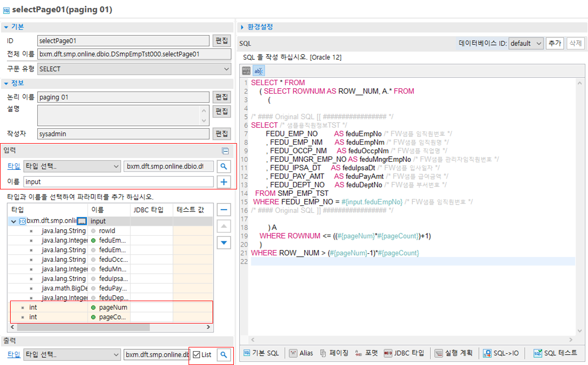Toggle the List checkbox in output section
The image size is (588, 365).
197,355
